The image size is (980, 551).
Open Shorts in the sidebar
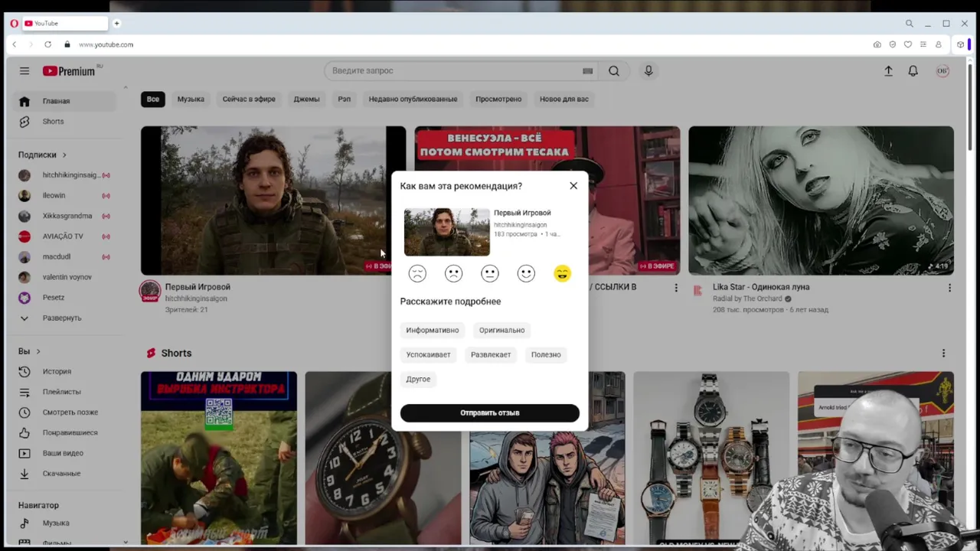pyautogui.click(x=63, y=122)
